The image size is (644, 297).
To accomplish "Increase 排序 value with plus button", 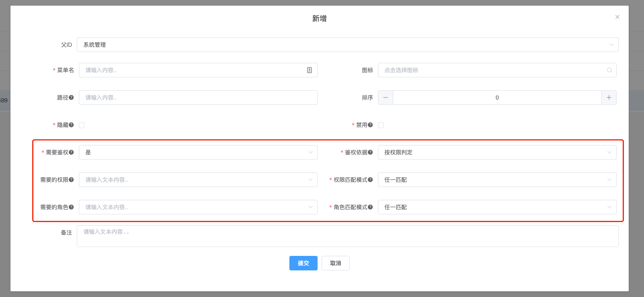I will point(609,98).
